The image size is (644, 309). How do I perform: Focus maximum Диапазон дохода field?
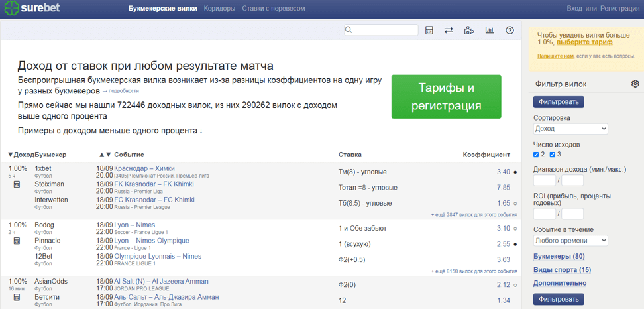click(572, 180)
